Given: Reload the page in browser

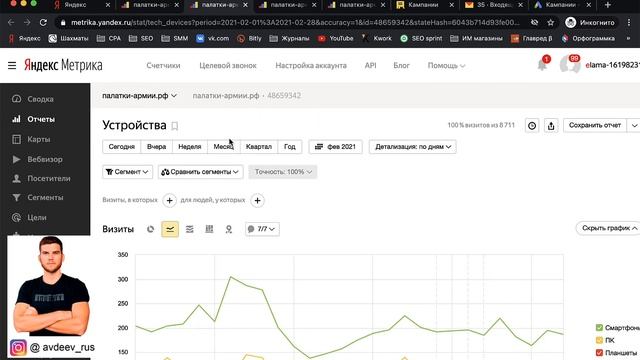Looking at the screenshot, I should tap(43, 22).
